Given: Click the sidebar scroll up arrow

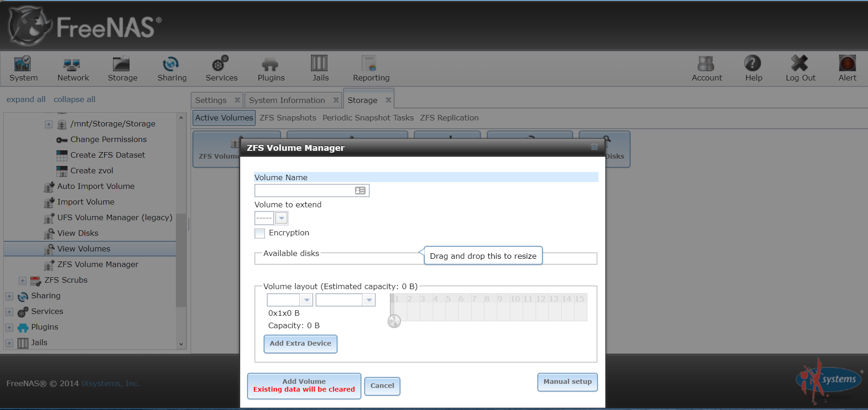Looking at the screenshot, I should [x=181, y=118].
